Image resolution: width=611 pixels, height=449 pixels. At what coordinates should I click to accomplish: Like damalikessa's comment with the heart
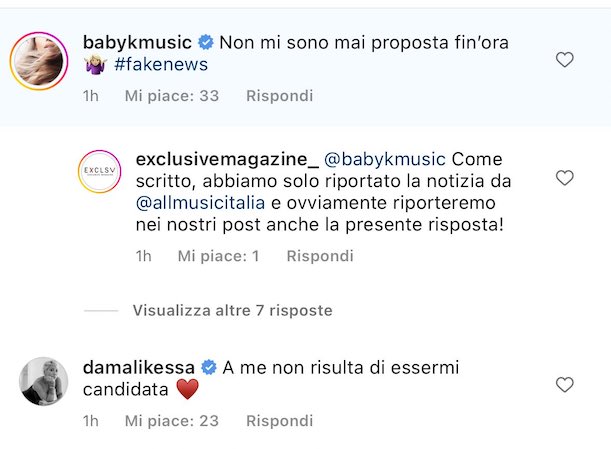tap(564, 385)
